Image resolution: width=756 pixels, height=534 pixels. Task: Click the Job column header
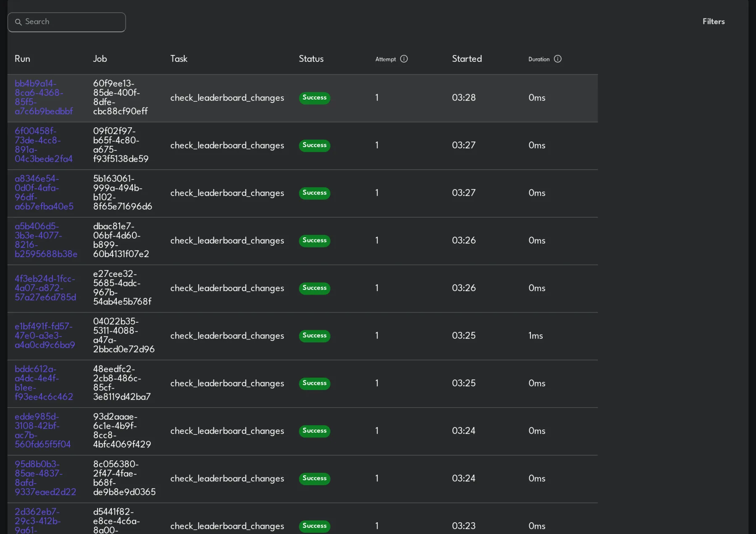(x=100, y=59)
